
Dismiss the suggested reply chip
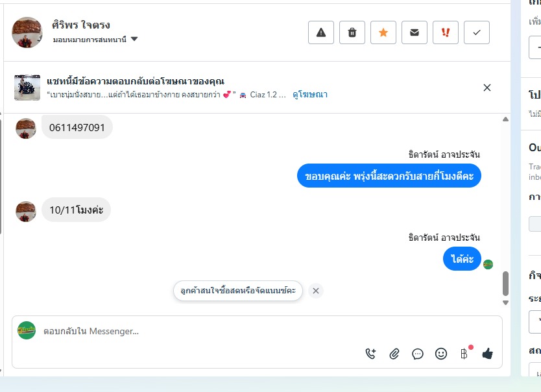click(x=316, y=291)
